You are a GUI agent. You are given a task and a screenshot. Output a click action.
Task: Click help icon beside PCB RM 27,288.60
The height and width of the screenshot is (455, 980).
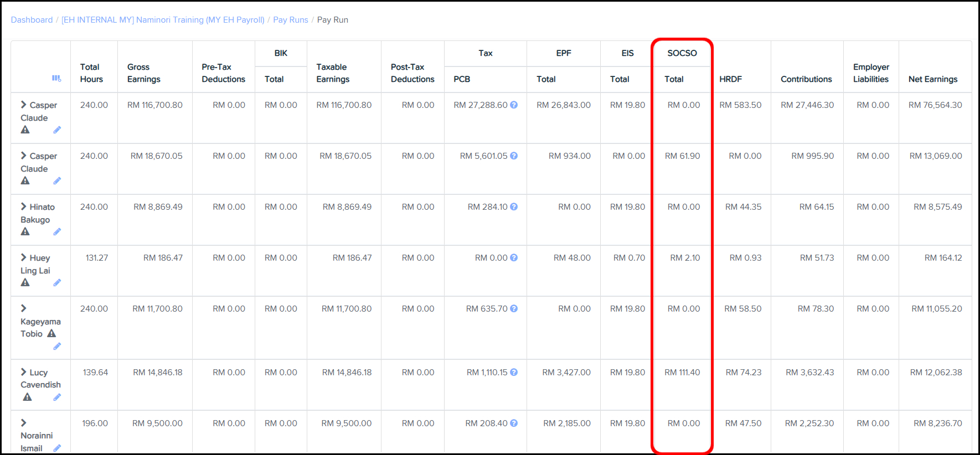coord(514,105)
